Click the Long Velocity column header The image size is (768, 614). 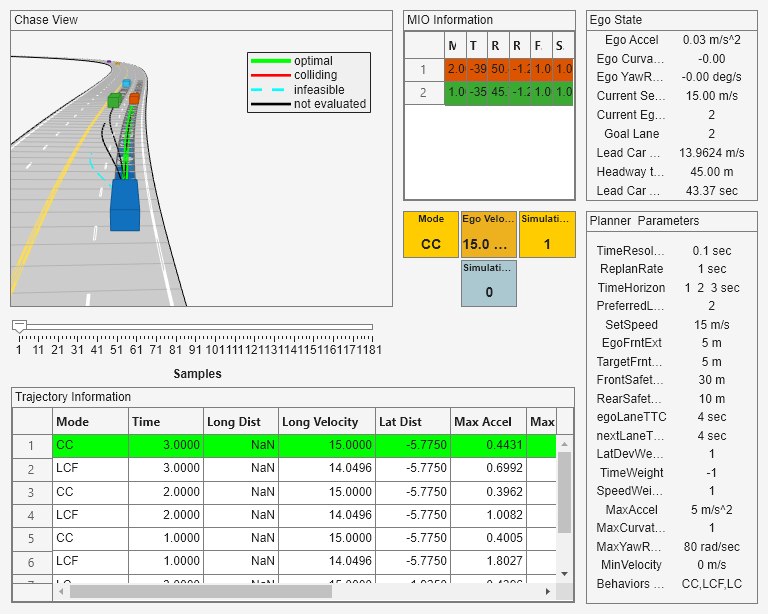pyautogui.click(x=327, y=422)
